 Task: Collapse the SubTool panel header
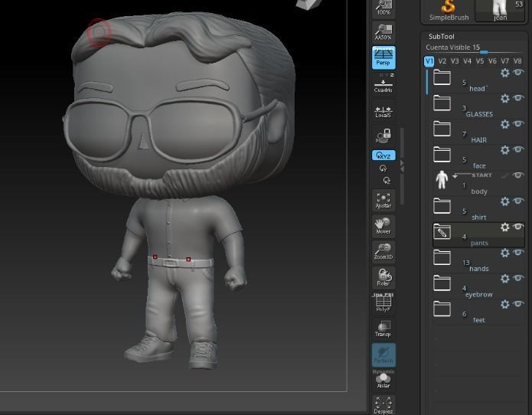tap(442, 36)
